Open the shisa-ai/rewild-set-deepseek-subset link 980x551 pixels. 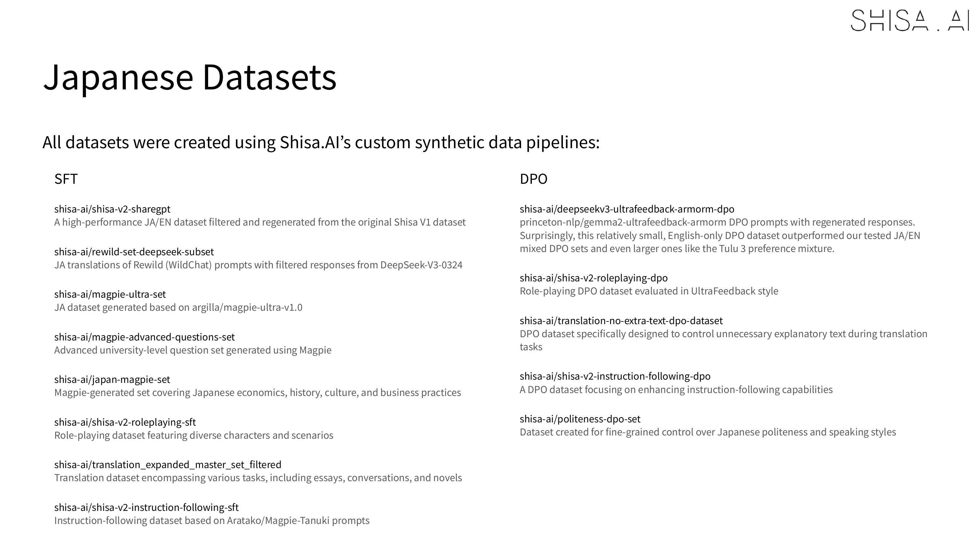pos(134,251)
